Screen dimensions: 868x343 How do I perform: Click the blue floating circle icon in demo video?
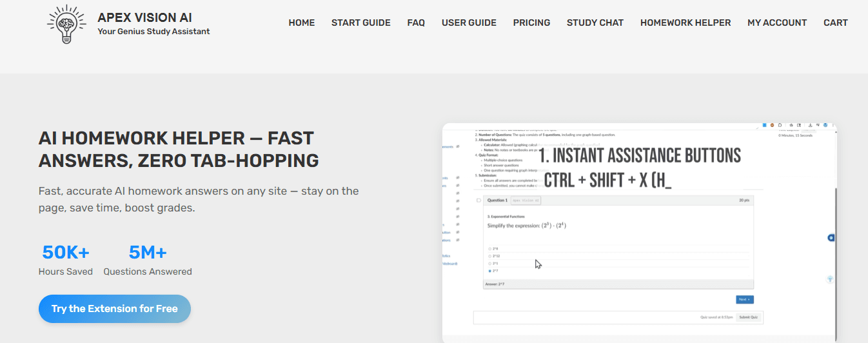(831, 238)
